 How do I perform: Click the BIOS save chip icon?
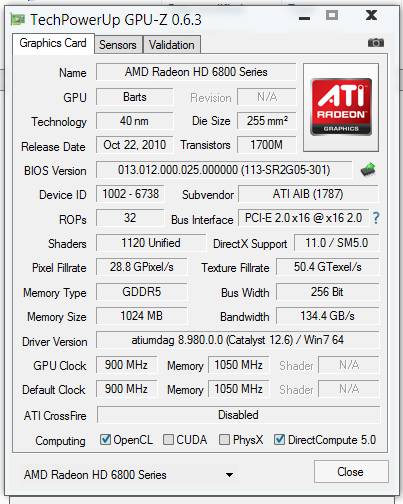click(368, 170)
